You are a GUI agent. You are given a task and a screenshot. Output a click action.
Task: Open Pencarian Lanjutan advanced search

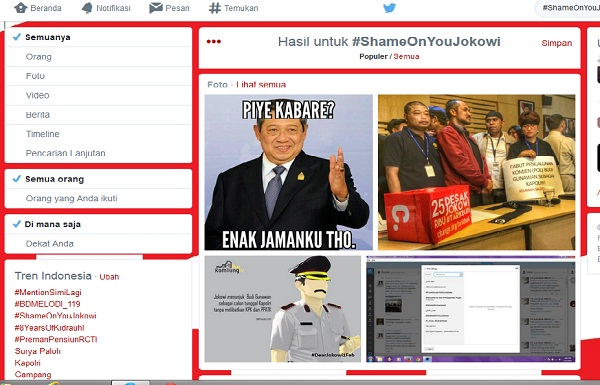[x=98, y=153]
